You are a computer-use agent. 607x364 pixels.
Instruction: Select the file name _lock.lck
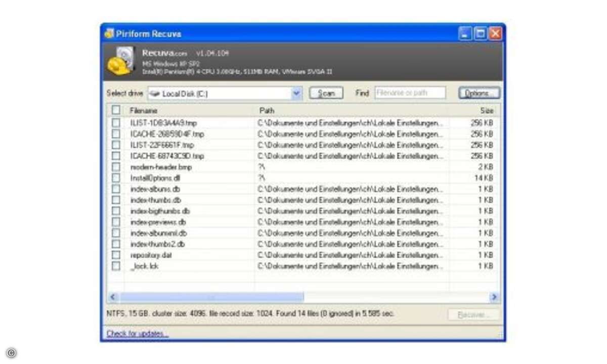(144, 266)
